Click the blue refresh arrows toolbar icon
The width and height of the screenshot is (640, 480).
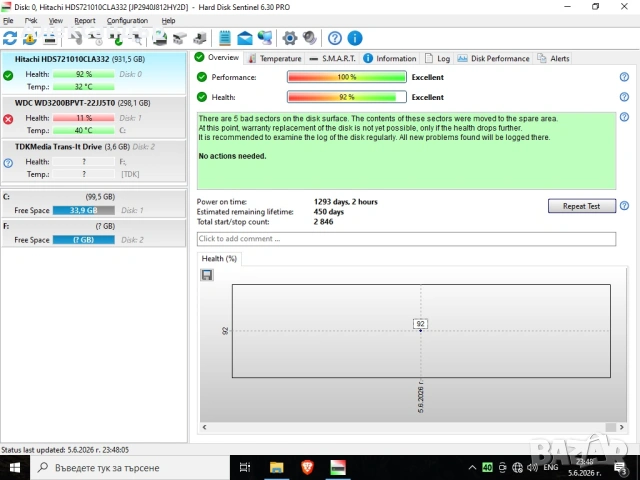(10, 38)
